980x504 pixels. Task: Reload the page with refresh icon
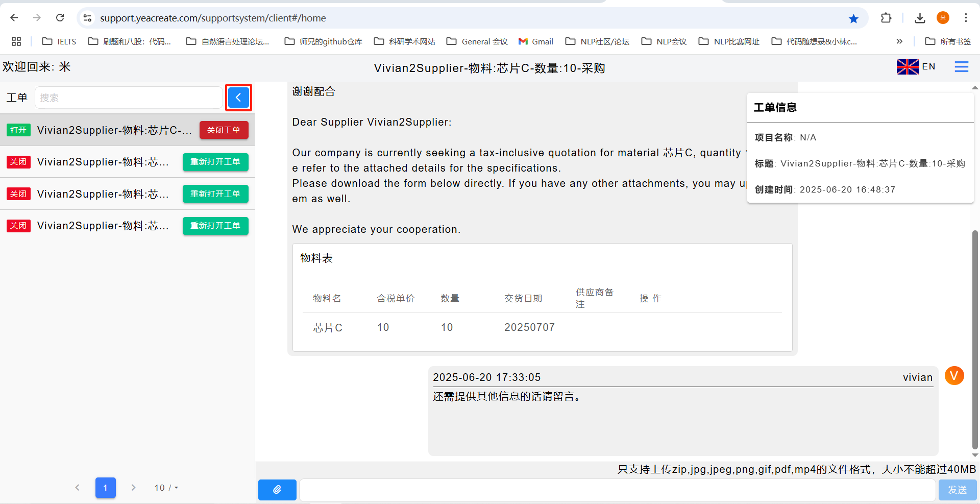tap(60, 18)
